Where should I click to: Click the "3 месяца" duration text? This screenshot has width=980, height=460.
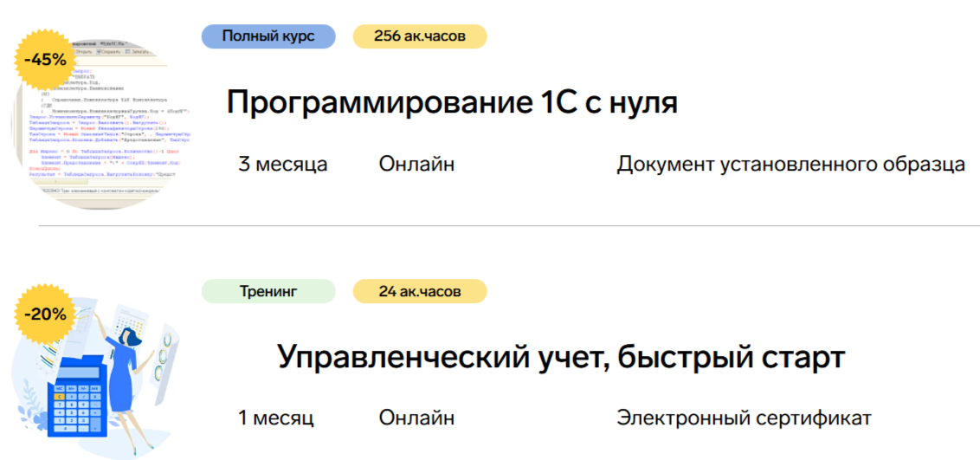pyautogui.click(x=283, y=164)
